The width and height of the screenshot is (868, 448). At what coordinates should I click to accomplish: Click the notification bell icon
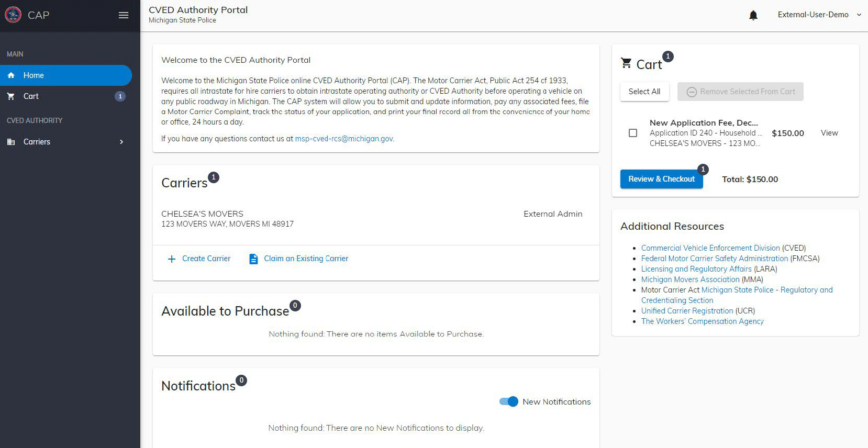pyautogui.click(x=753, y=15)
